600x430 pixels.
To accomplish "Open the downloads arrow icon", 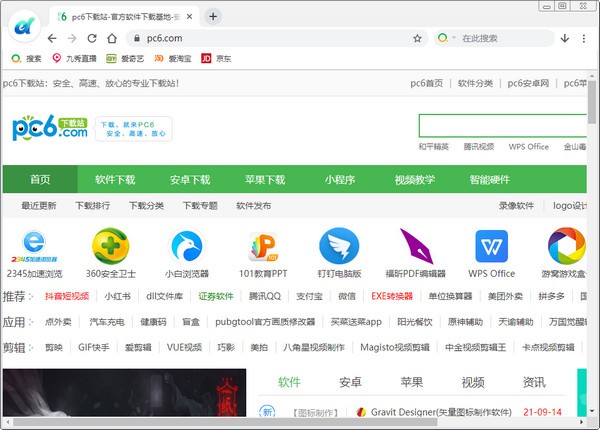I will tap(565, 38).
